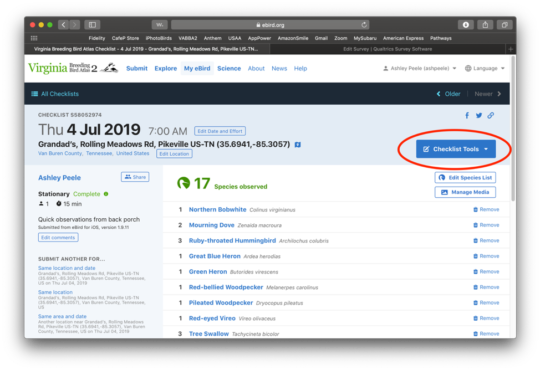Remove Northern Bobwhite from checklist
This screenshot has height=370, width=540.
pos(486,209)
